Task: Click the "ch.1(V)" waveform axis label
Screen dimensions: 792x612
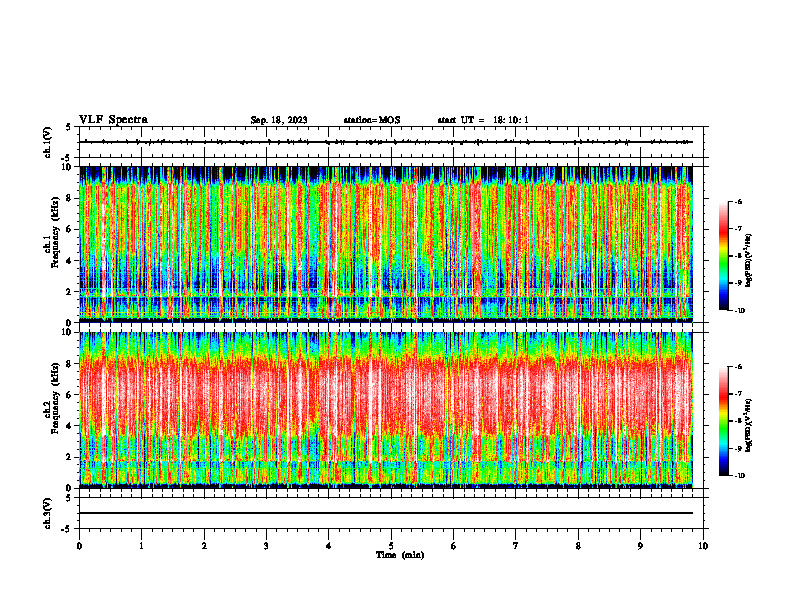Action: pos(48,142)
